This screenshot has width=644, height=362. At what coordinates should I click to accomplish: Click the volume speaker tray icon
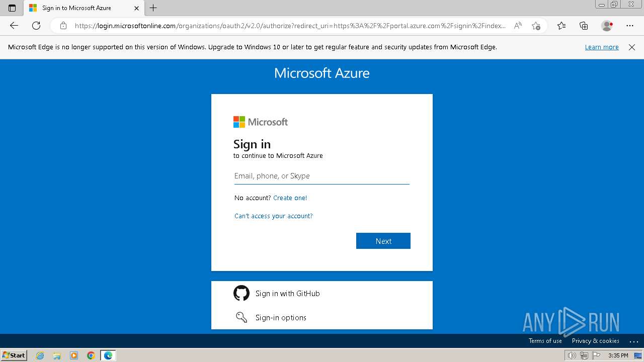pyautogui.click(x=572, y=355)
